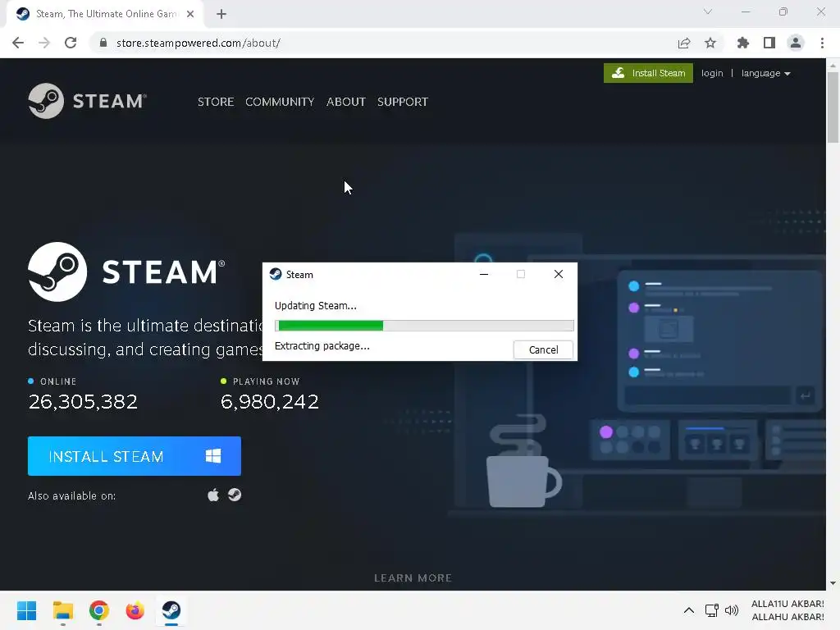Click the Steam icon in the dialog title bar

(x=276, y=274)
